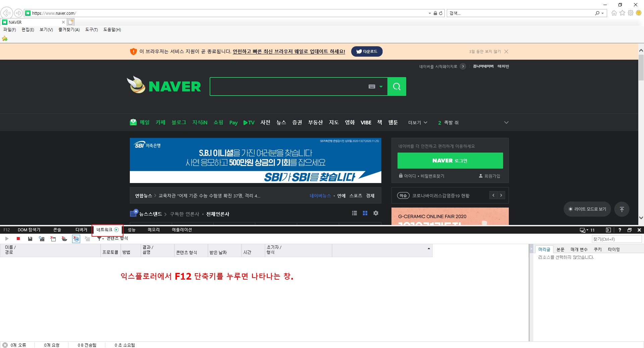Open news stand settings gear
The image size is (644, 348).
[376, 213]
